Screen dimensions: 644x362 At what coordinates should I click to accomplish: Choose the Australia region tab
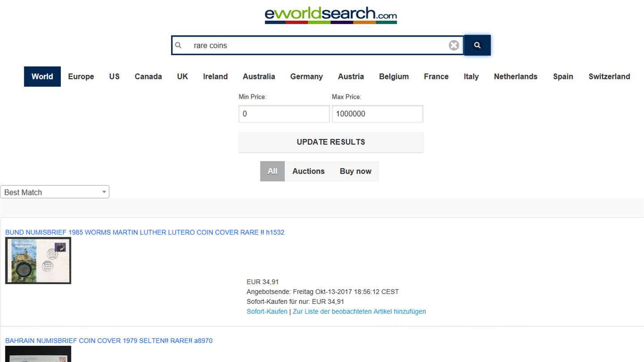click(259, 76)
